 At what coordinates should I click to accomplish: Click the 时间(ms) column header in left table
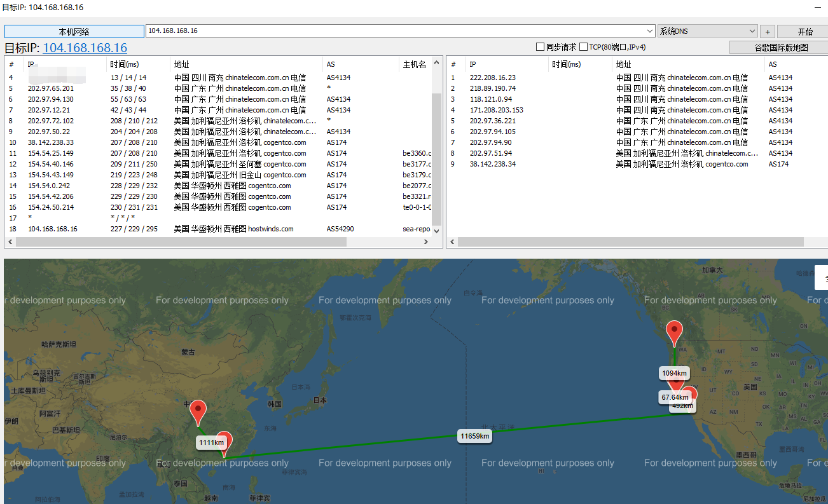click(124, 64)
